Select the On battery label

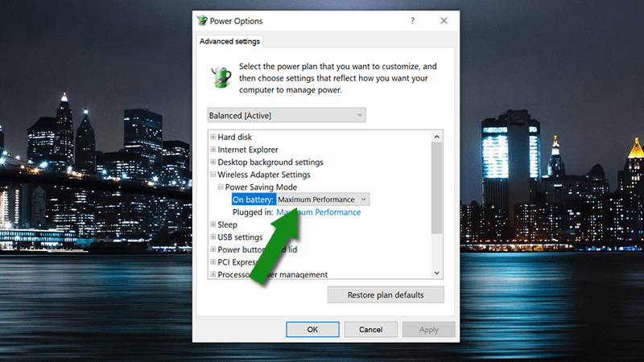coord(253,200)
